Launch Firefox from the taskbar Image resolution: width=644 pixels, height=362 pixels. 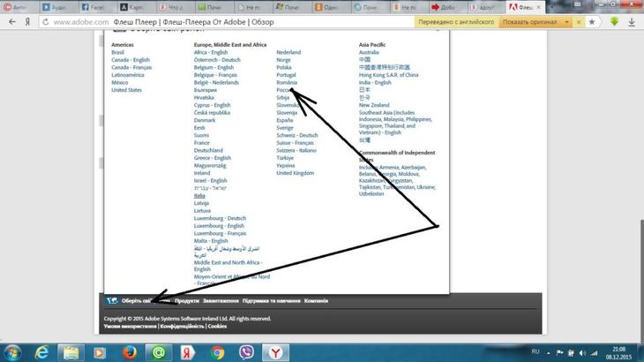[130, 352]
